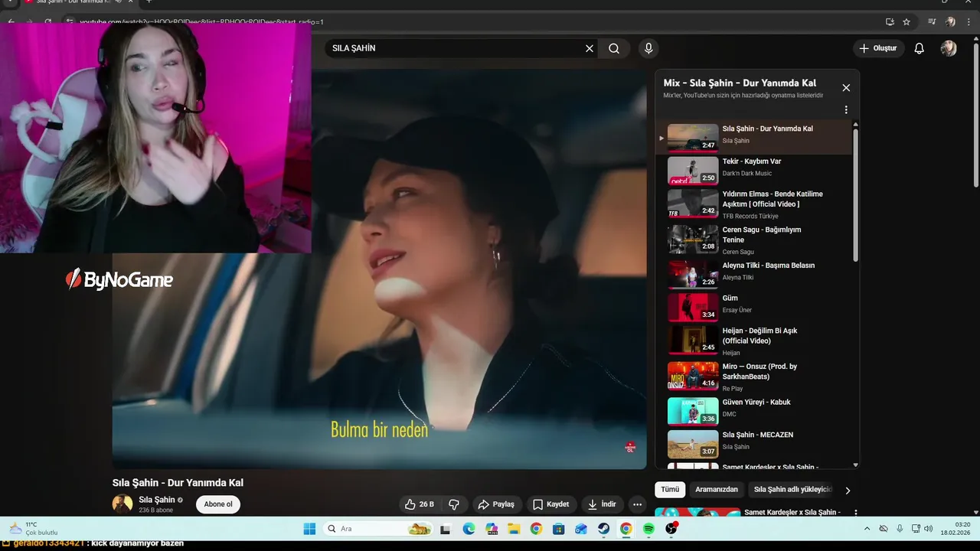Open YouTube notifications bell

[x=920, y=48]
